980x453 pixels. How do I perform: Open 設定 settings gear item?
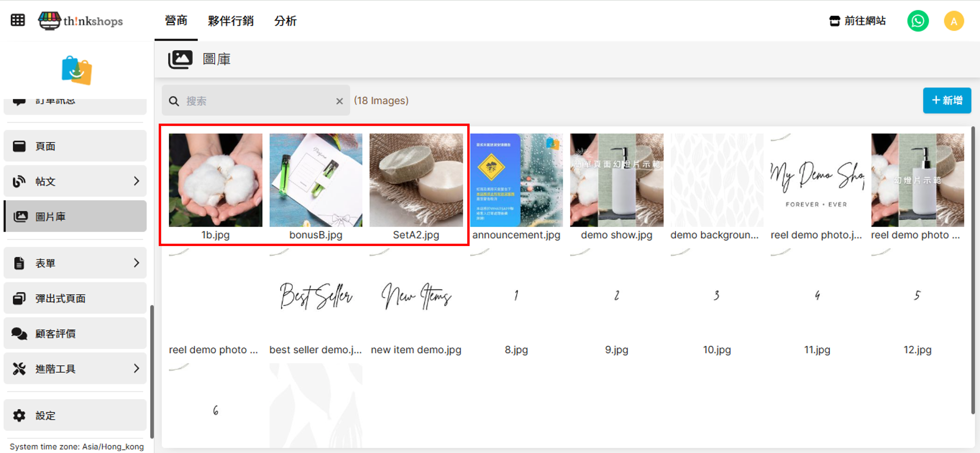coord(75,415)
